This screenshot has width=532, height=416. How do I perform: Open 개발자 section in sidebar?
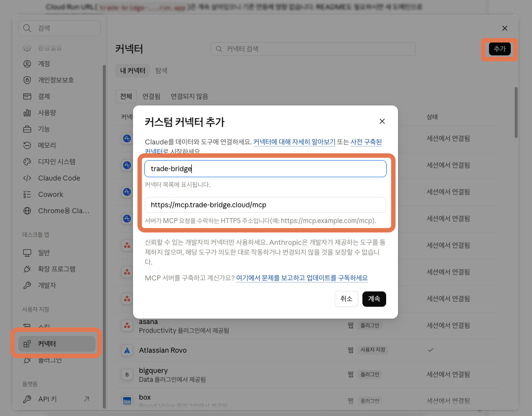(58, 285)
